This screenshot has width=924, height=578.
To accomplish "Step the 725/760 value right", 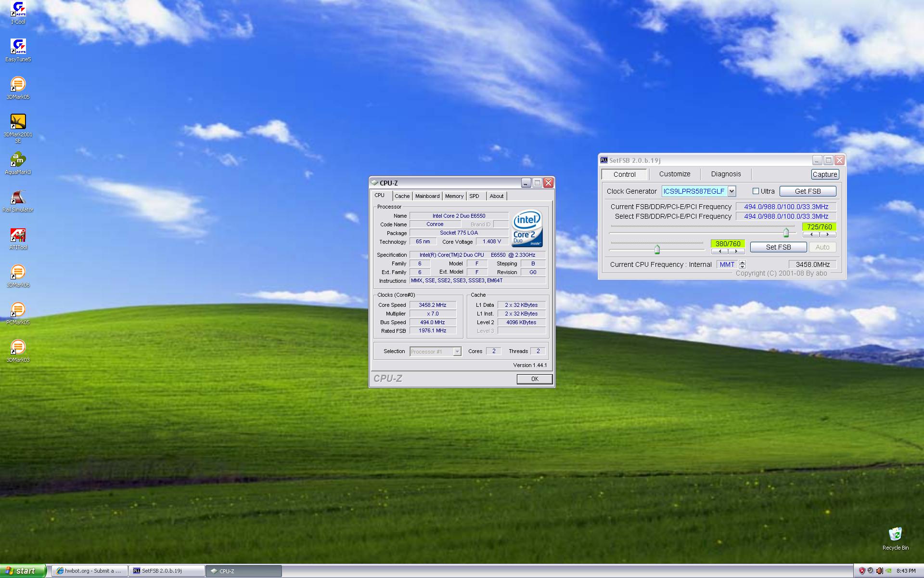I will click(x=828, y=235).
